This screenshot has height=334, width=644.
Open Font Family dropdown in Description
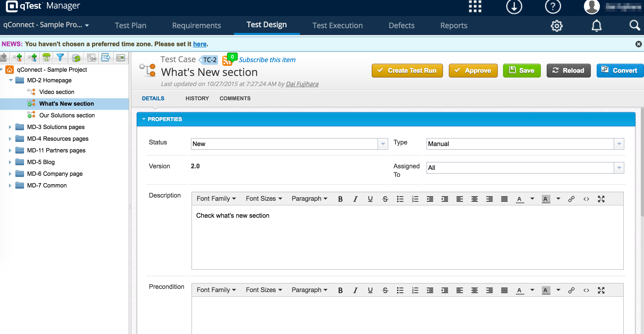tap(216, 199)
